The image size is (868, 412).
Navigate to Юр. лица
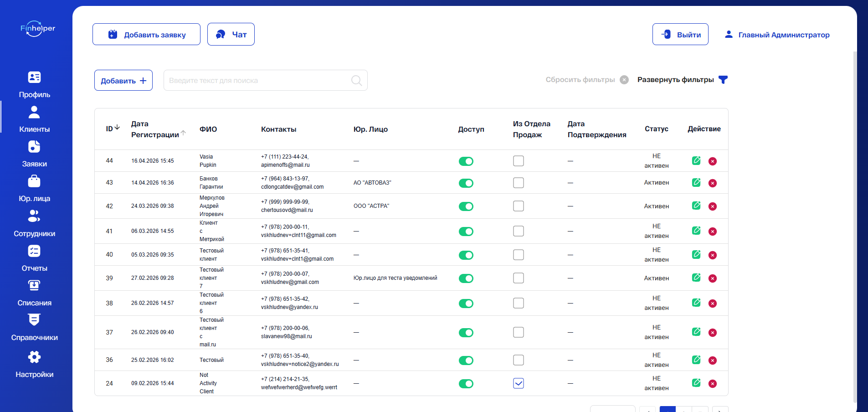point(35,189)
